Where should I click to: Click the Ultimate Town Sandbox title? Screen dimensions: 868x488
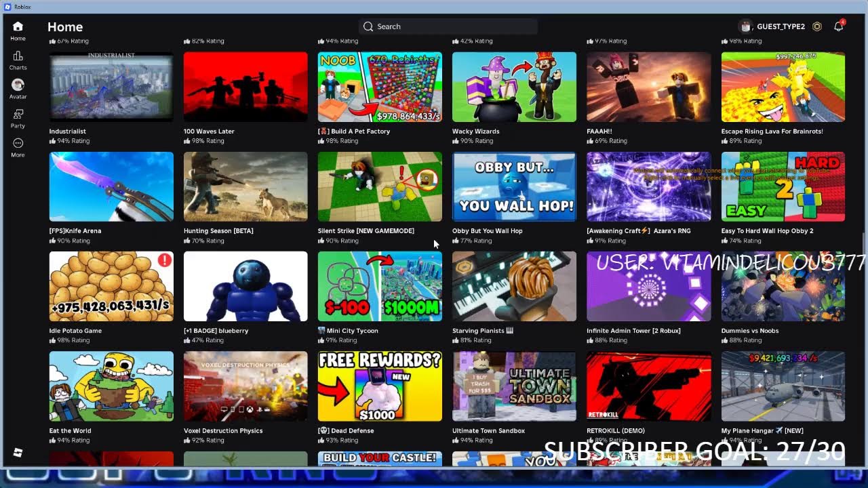[x=489, y=430]
